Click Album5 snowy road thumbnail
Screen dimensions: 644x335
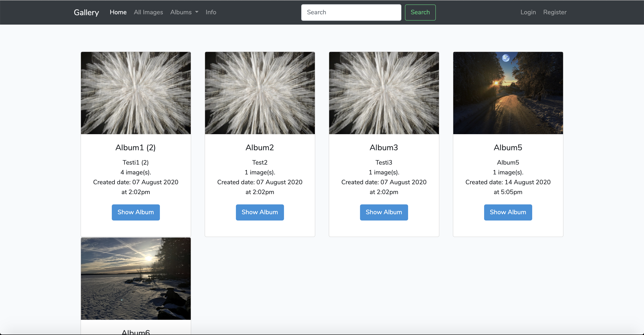508,93
